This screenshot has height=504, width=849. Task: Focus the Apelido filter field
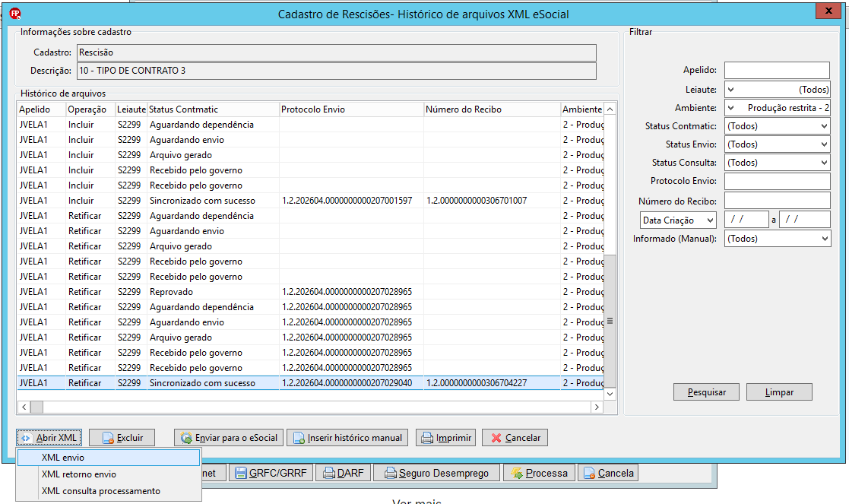777,71
